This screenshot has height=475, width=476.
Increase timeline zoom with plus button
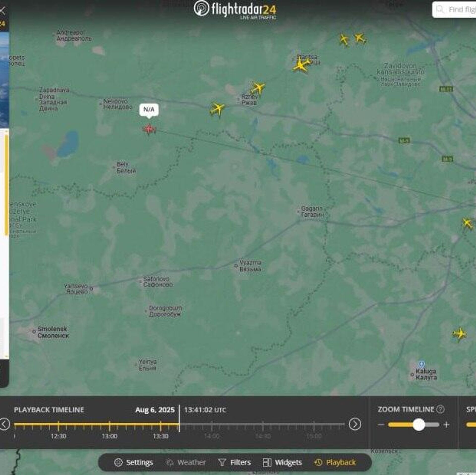(446, 425)
